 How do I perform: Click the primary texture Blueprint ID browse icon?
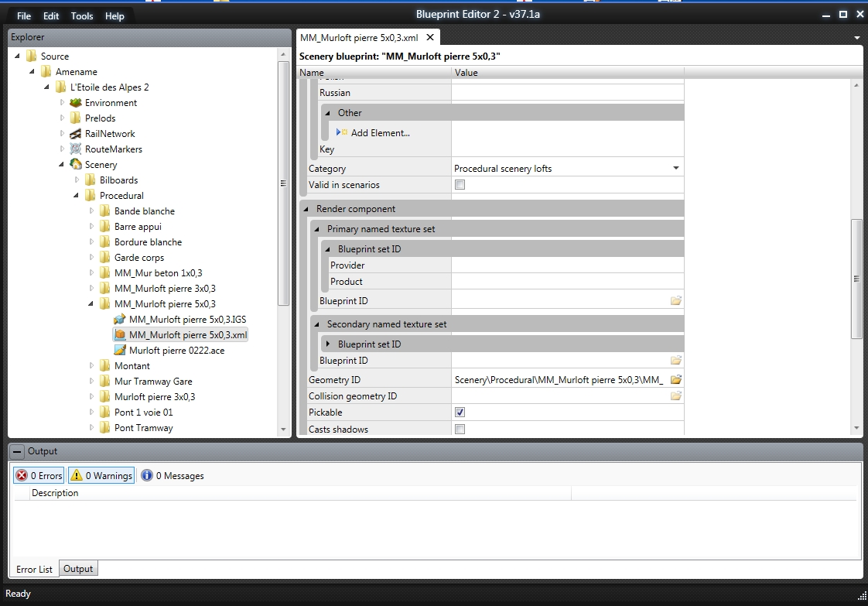[x=676, y=300]
